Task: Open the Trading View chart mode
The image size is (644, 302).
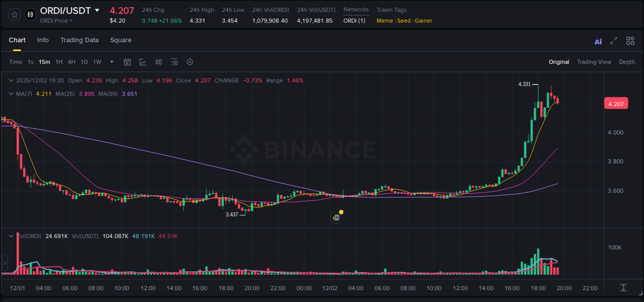Action: click(x=594, y=62)
